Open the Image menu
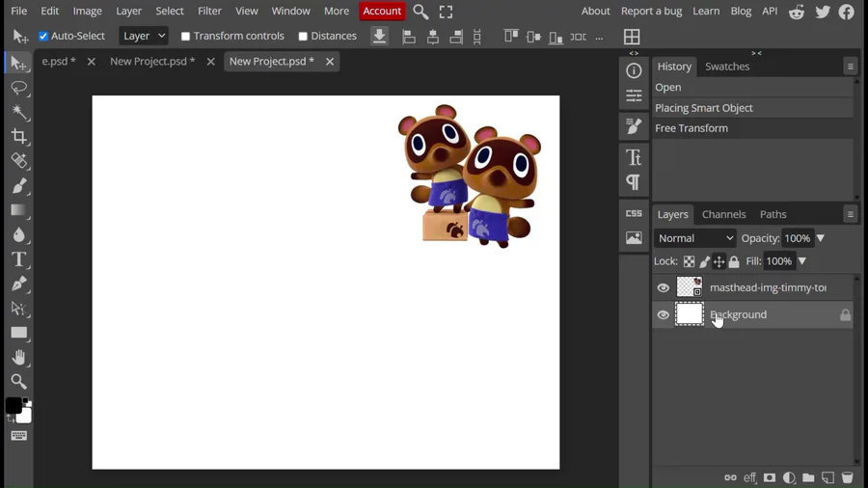The height and width of the screenshot is (488, 868). [x=88, y=11]
